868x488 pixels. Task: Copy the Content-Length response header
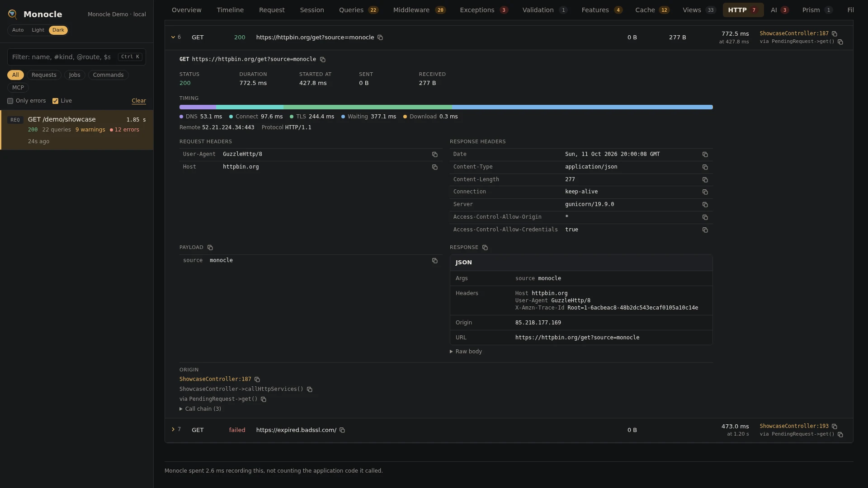(x=705, y=180)
